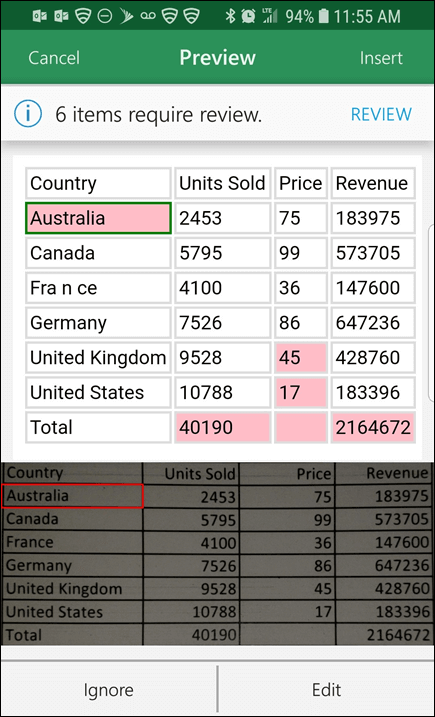Tap the info icon beside review message
Screen dimensions: 435x717
coord(28,114)
